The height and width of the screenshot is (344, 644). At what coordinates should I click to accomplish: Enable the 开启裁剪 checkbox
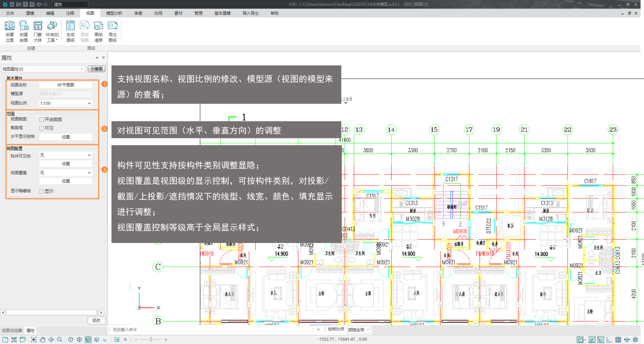42,120
